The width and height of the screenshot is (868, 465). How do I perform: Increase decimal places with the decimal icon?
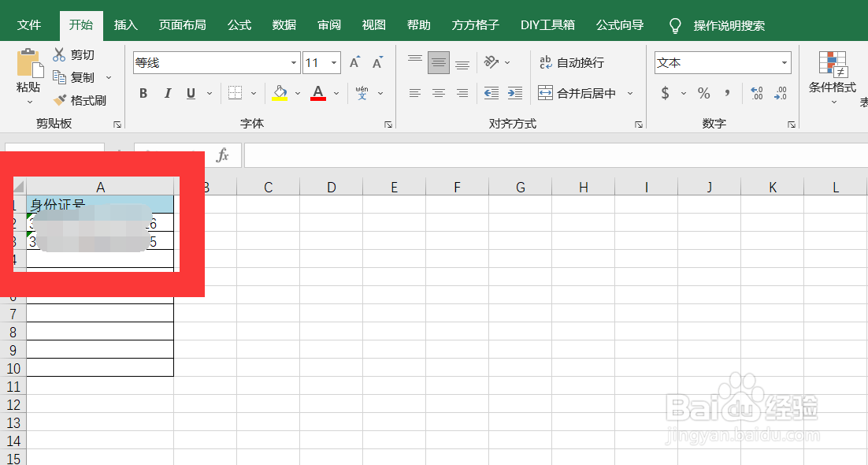pos(756,93)
